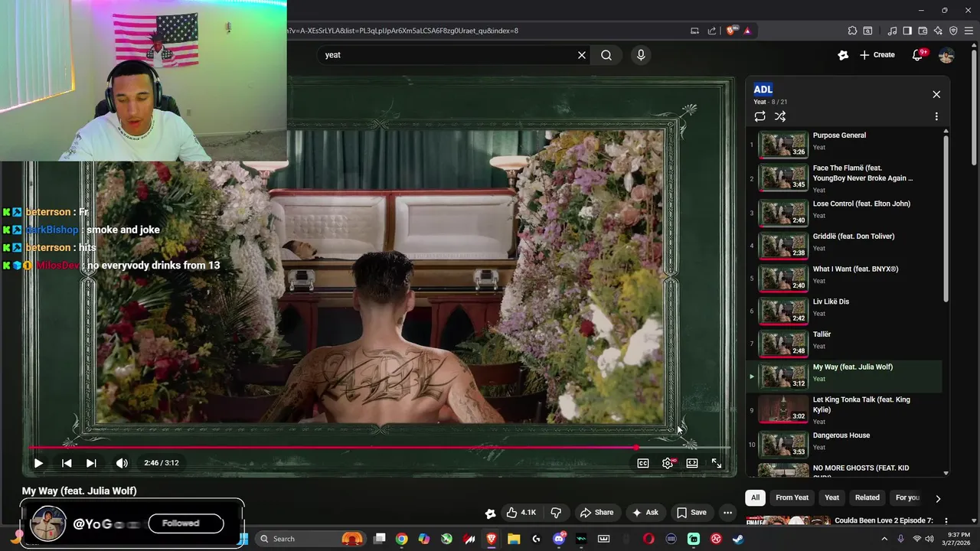
Task: Click the dislike thumbs down button
Action: click(x=557, y=513)
